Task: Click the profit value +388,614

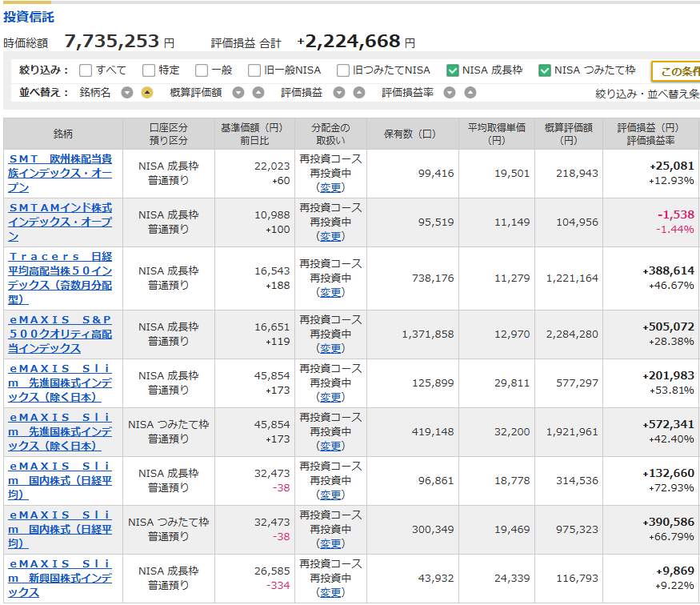Action: [x=668, y=270]
